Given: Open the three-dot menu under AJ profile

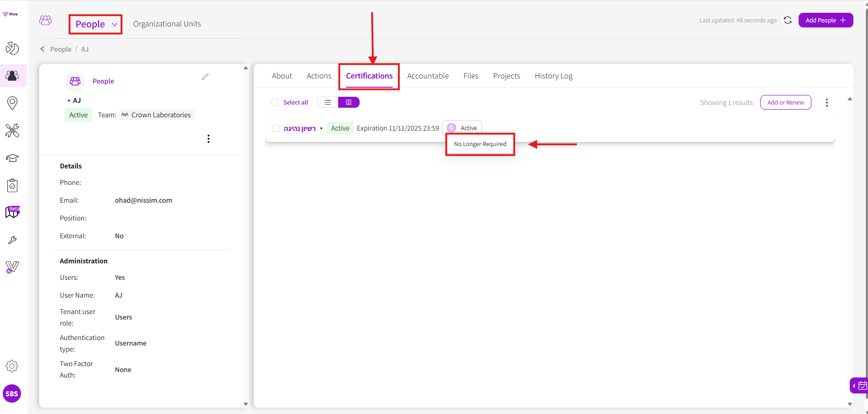Looking at the screenshot, I should [x=209, y=139].
